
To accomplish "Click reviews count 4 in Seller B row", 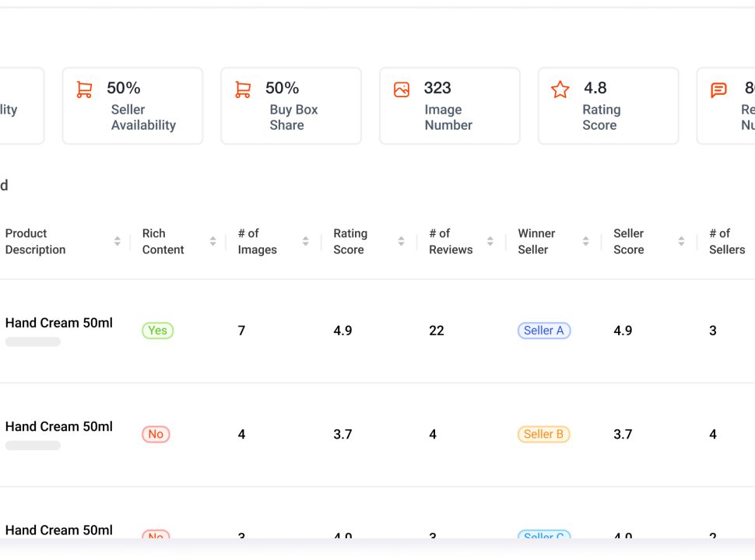I will pos(433,435).
